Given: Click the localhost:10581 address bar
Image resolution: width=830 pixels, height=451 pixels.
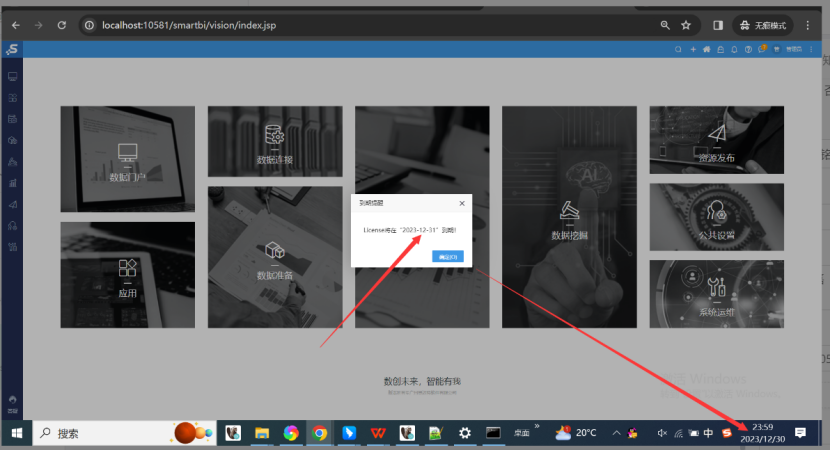Looking at the screenshot, I should 189,25.
